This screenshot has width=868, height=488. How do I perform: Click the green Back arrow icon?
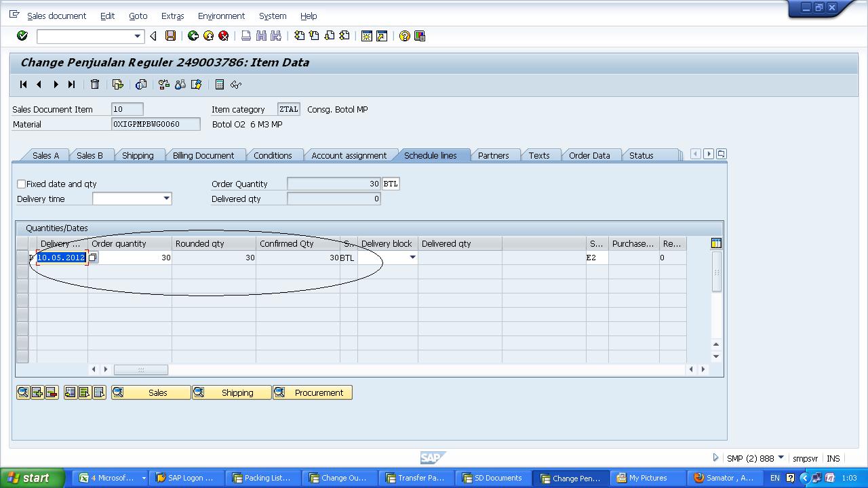coord(193,36)
